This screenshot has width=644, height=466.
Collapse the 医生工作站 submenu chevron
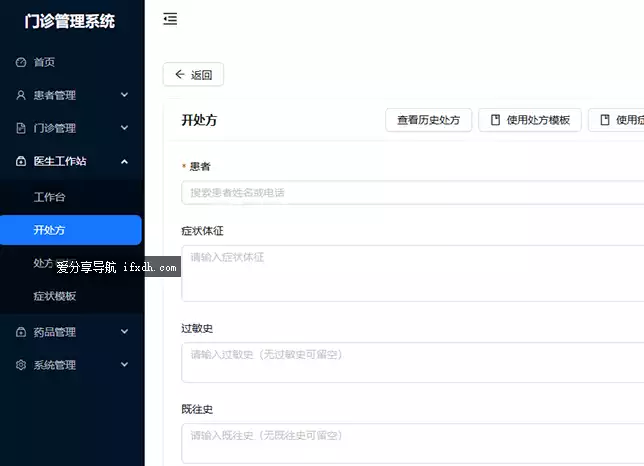click(124, 161)
